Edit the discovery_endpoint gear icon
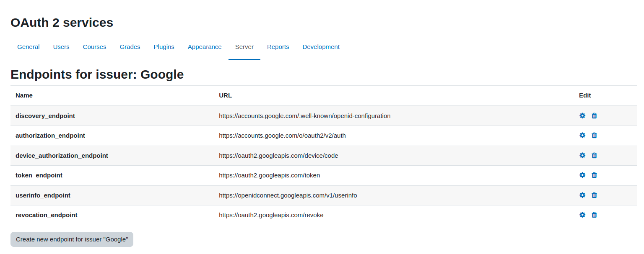 point(582,115)
